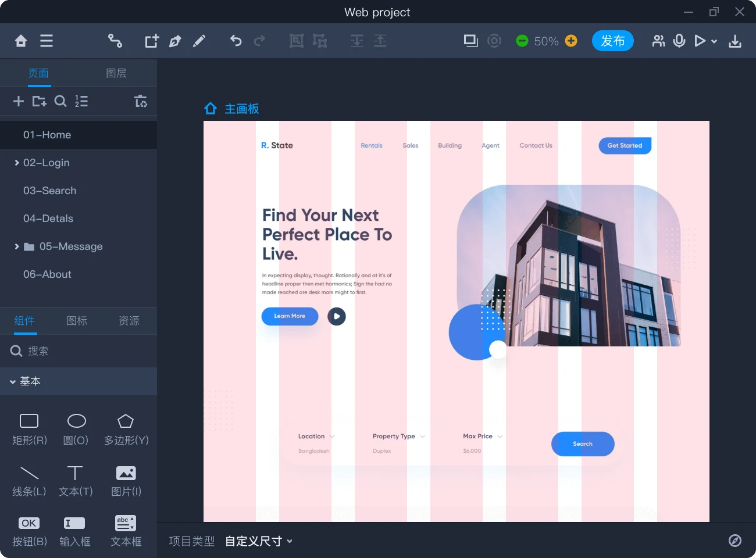This screenshot has width=756, height=558.
Task: Zoom out with the green minus button
Action: (x=522, y=41)
